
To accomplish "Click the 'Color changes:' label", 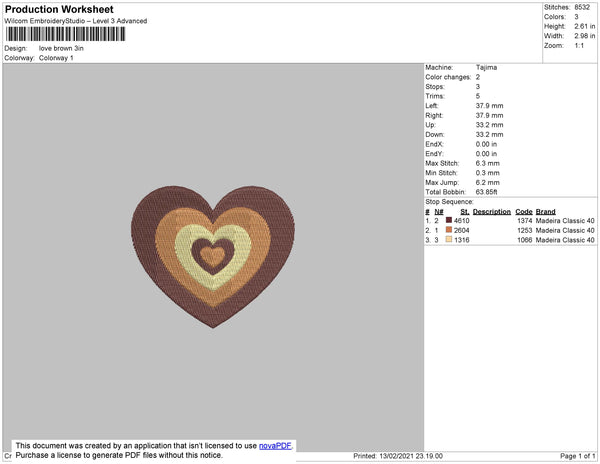I will click(448, 77).
